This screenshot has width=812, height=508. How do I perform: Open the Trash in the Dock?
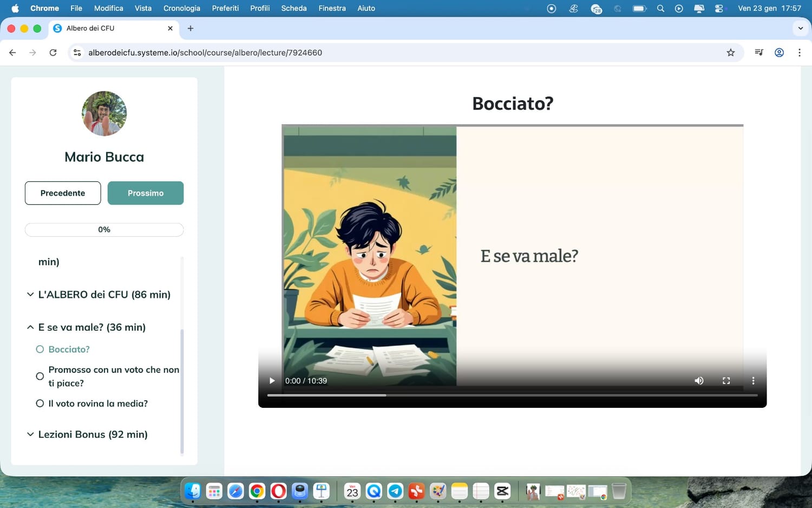click(619, 491)
